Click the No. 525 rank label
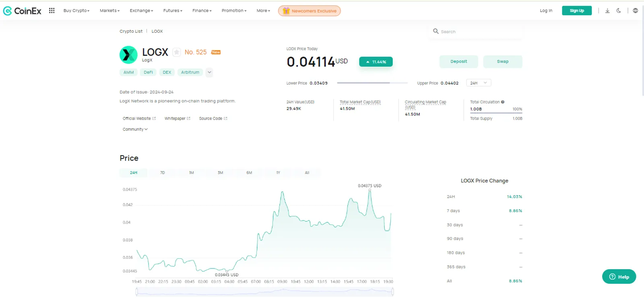Viewport: 644px width, 301px height. [196, 52]
